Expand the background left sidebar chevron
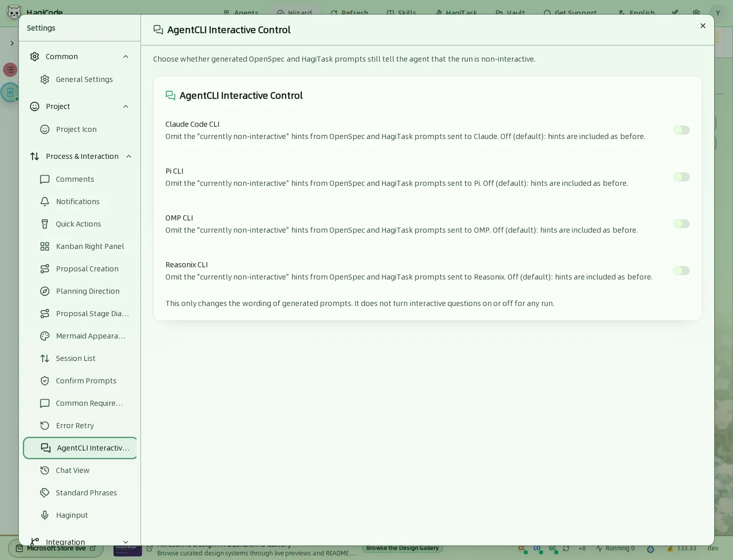 pos(12,43)
